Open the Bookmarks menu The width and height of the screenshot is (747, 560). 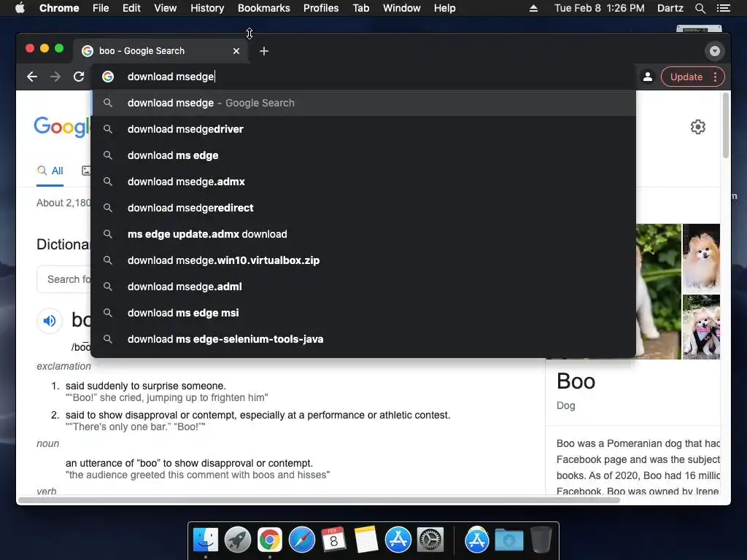click(264, 8)
